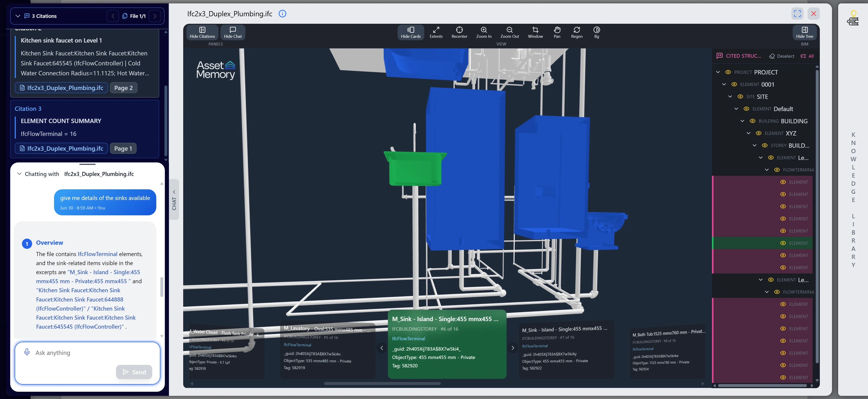The height and width of the screenshot is (399, 868).
Task: Go to the previous file with the left arrow
Action: click(113, 16)
